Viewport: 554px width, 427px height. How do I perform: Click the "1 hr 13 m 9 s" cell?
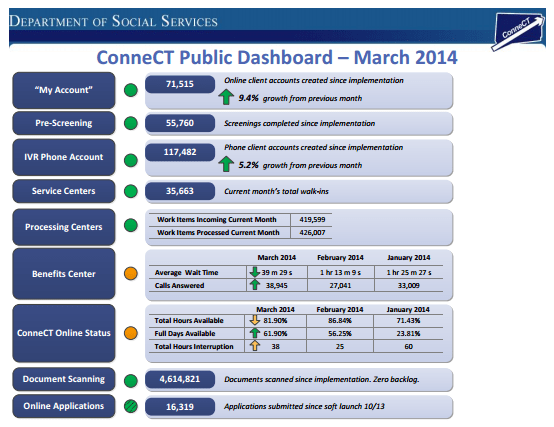(x=340, y=272)
